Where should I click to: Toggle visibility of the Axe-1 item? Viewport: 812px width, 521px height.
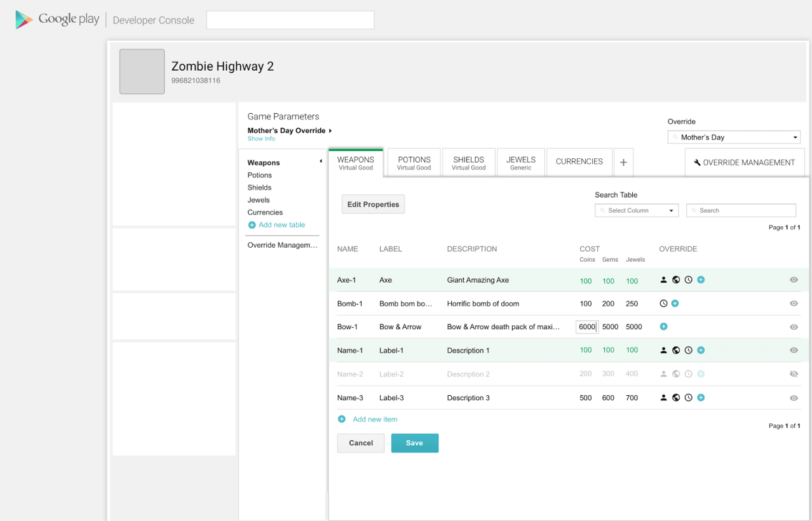pos(794,280)
